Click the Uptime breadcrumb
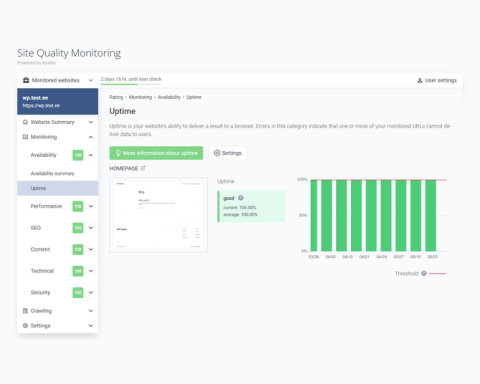480x384 pixels. [x=194, y=97]
